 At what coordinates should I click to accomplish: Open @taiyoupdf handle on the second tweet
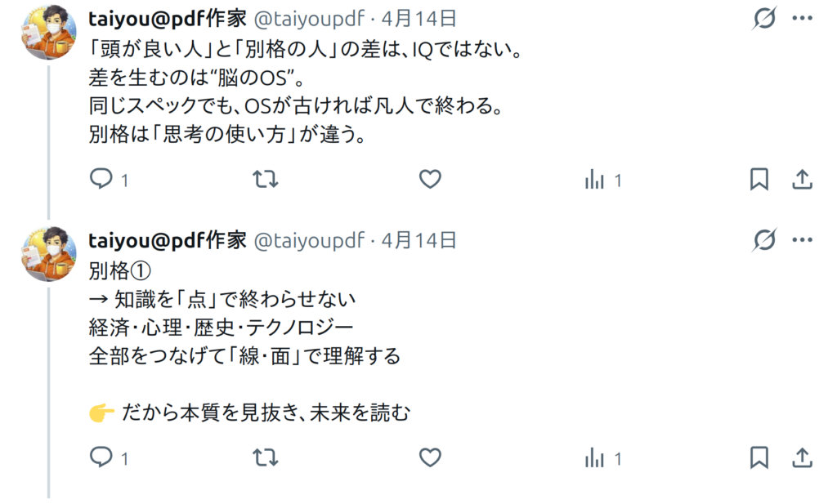pyautogui.click(x=309, y=241)
